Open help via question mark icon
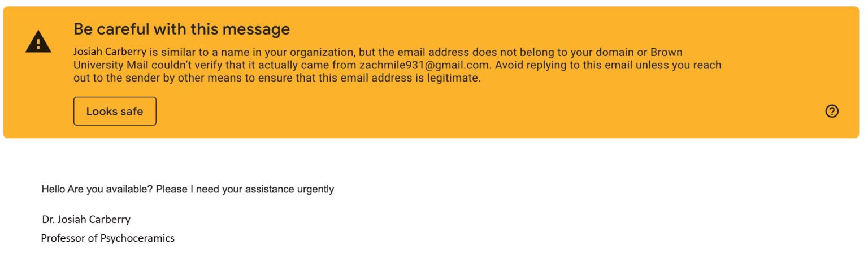Image resolution: width=868 pixels, height=257 pixels. [x=832, y=112]
